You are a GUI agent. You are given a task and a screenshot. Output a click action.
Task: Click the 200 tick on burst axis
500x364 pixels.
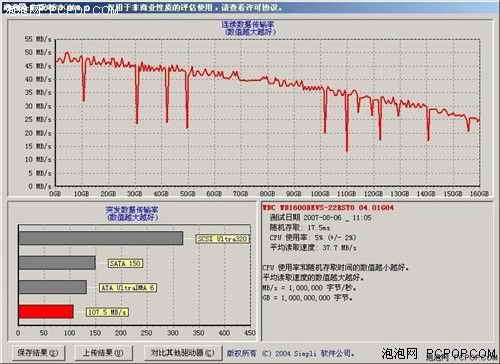pos(121,333)
